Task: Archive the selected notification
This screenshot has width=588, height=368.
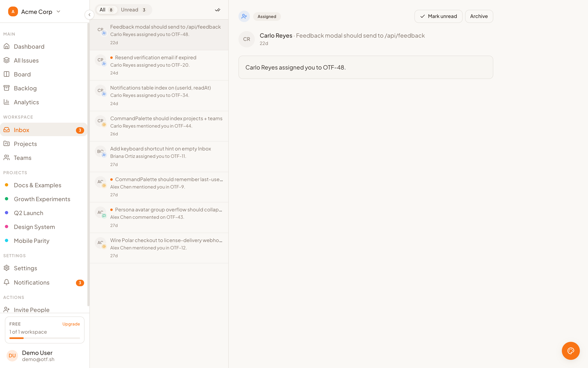Action: pyautogui.click(x=479, y=16)
